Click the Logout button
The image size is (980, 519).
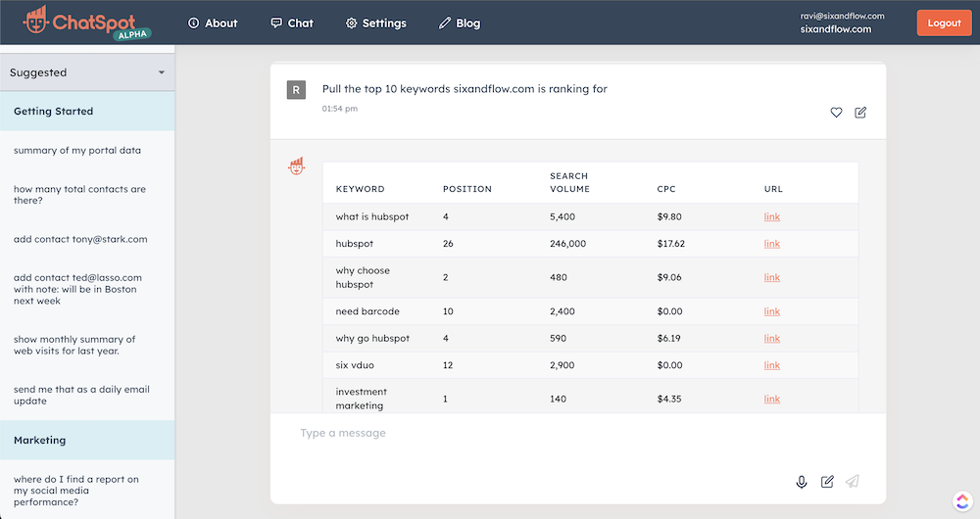944,24
